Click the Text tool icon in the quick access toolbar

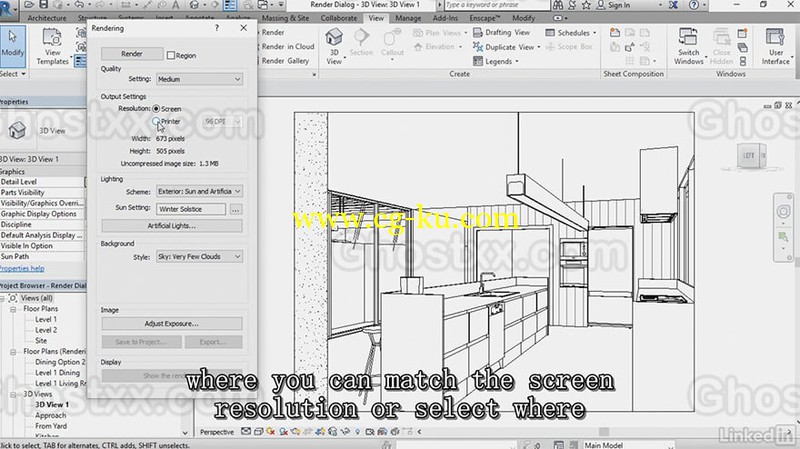point(176,5)
